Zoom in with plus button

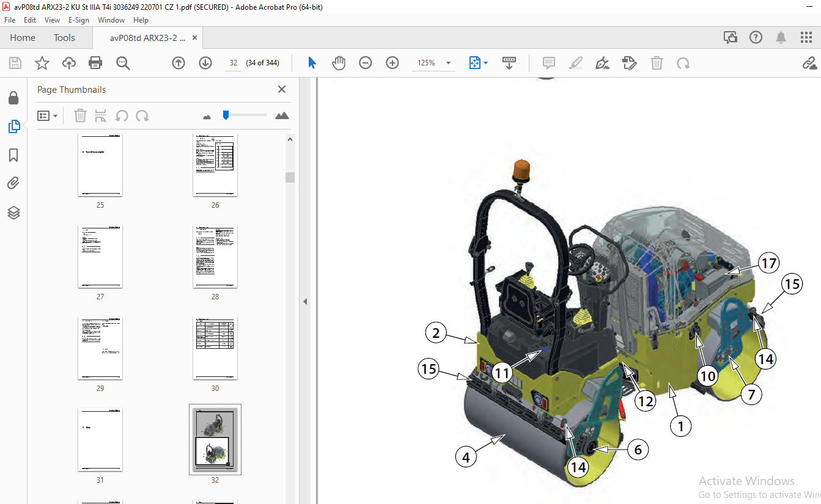pyautogui.click(x=392, y=63)
